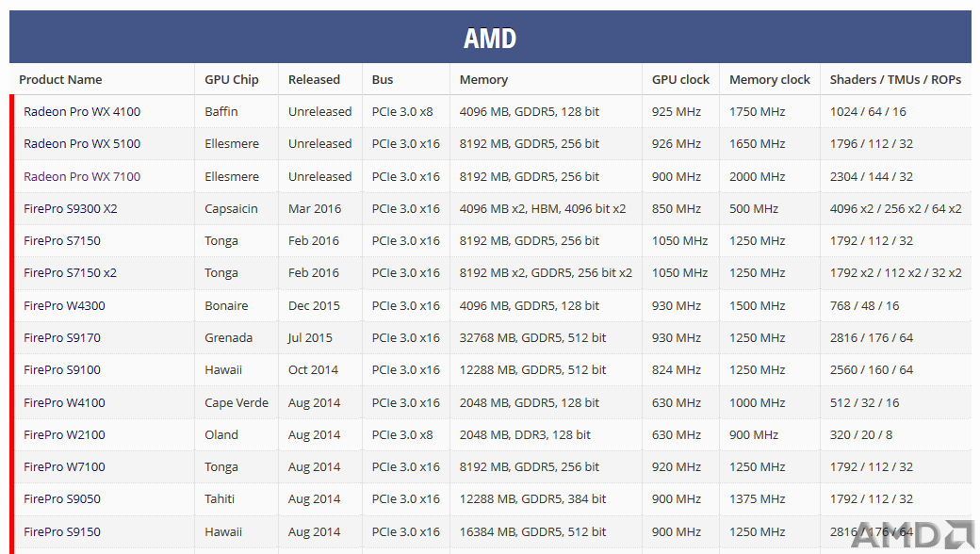Screen dimensions: 980x554
Task: Click the Product Name column header
Action: 60,79
